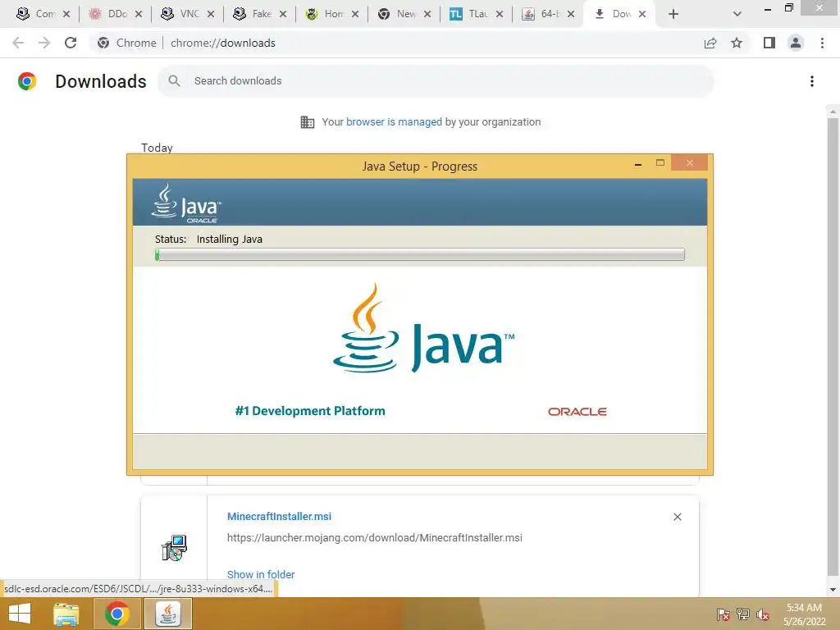Bookmark this page with the star
This screenshot has width=840, height=630.
pyautogui.click(x=737, y=43)
